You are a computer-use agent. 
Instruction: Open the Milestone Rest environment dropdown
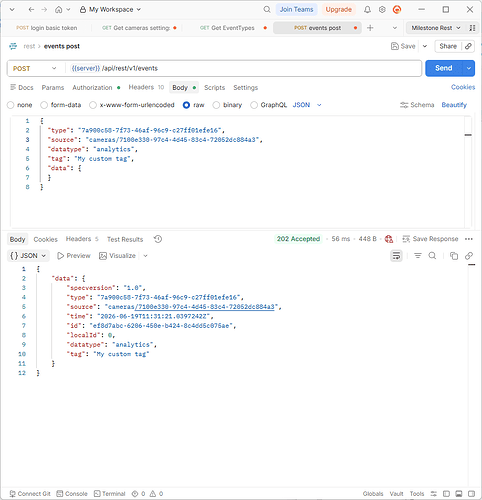[435, 28]
